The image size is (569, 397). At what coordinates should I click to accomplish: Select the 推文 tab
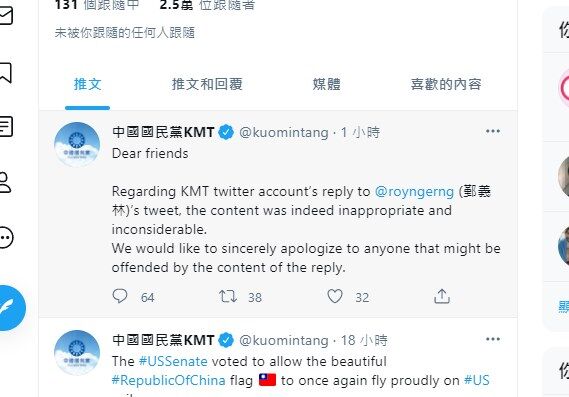click(x=87, y=84)
